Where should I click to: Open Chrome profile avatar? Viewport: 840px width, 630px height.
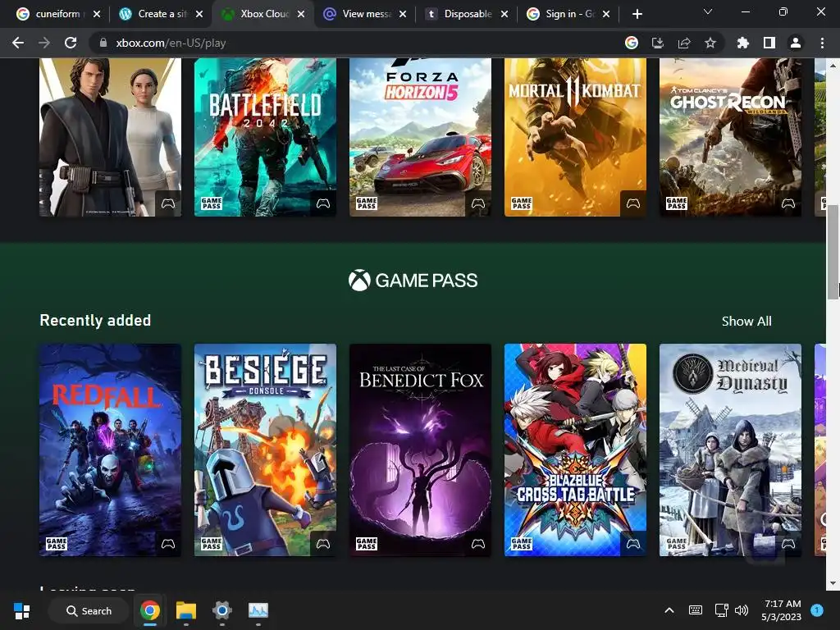pyautogui.click(x=796, y=43)
